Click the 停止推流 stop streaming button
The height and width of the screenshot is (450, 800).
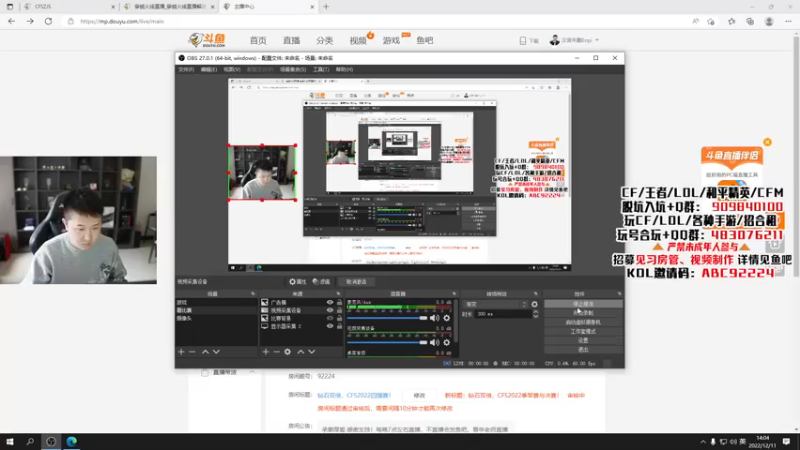[x=583, y=304]
